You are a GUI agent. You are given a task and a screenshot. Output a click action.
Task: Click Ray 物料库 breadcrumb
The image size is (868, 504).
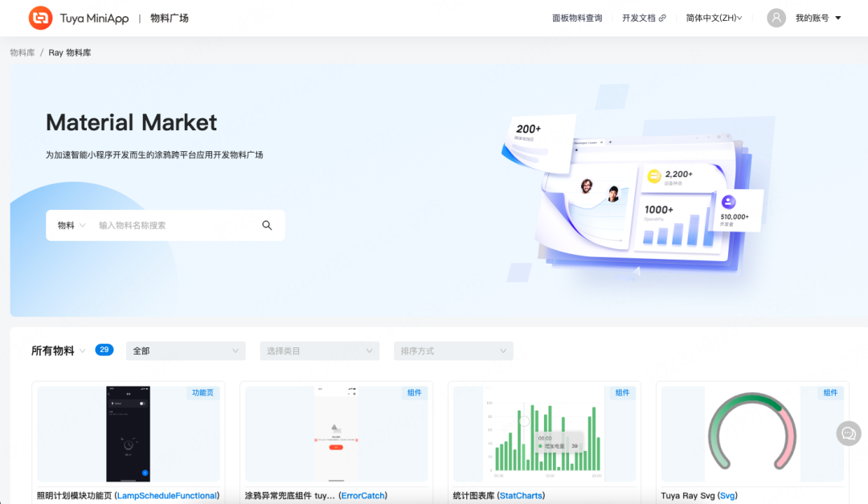70,52
